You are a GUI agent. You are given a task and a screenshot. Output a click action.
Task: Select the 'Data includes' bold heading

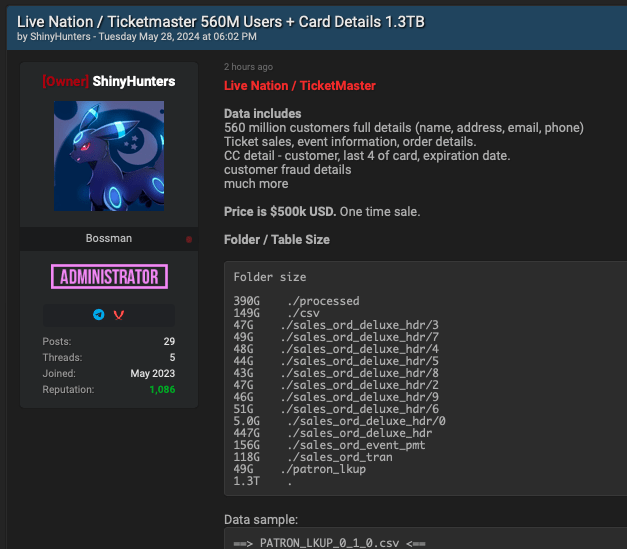(x=262, y=114)
